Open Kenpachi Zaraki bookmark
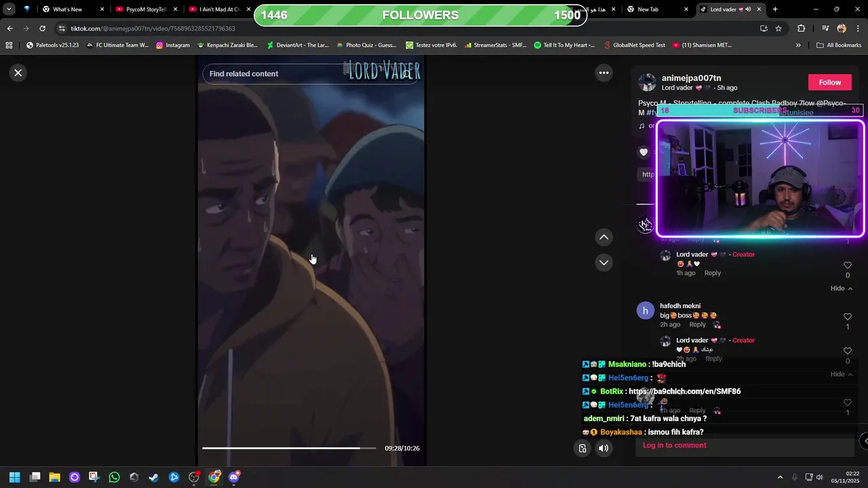The image size is (868, 488). 227,45
